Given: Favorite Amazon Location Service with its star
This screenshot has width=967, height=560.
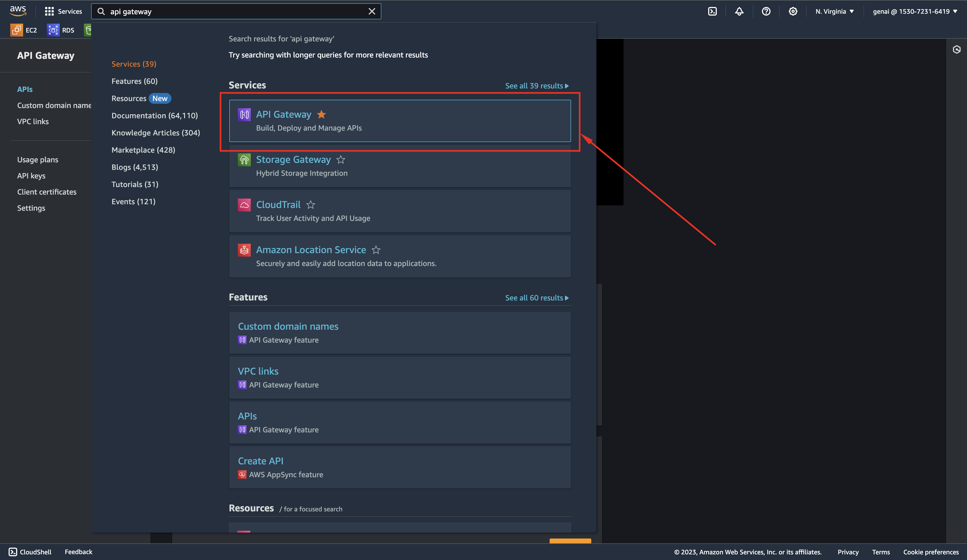Looking at the screenshot, I should coord(376,250).
